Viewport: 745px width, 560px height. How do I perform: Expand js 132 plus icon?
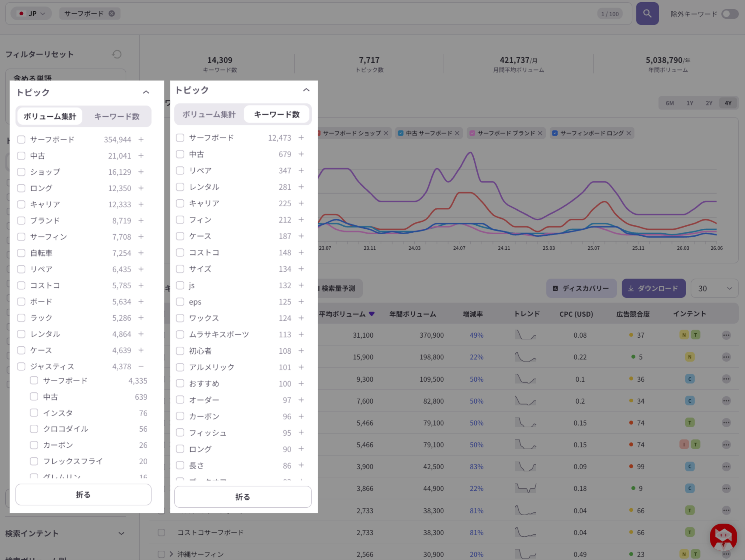pyautogui.click(x=301, y=286)
